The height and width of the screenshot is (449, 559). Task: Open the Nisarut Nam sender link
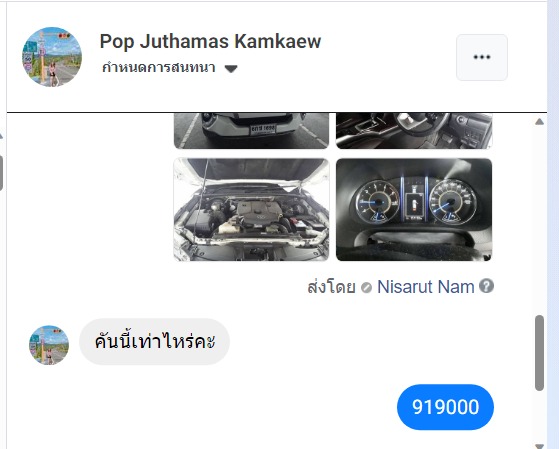point(426,287)
